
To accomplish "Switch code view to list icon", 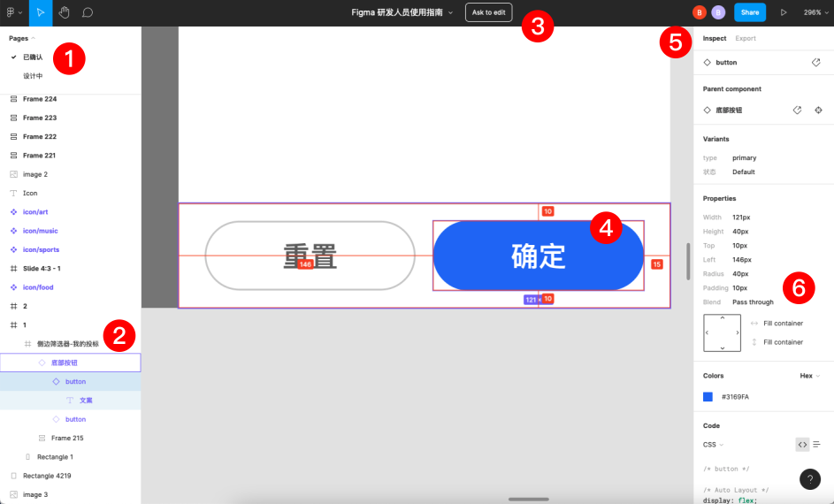I will (817, 445).
